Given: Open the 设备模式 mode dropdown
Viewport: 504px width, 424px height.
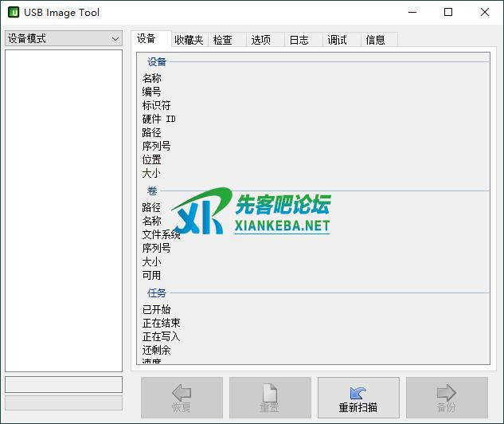Looking at the screenshot, I should [64, 38].
